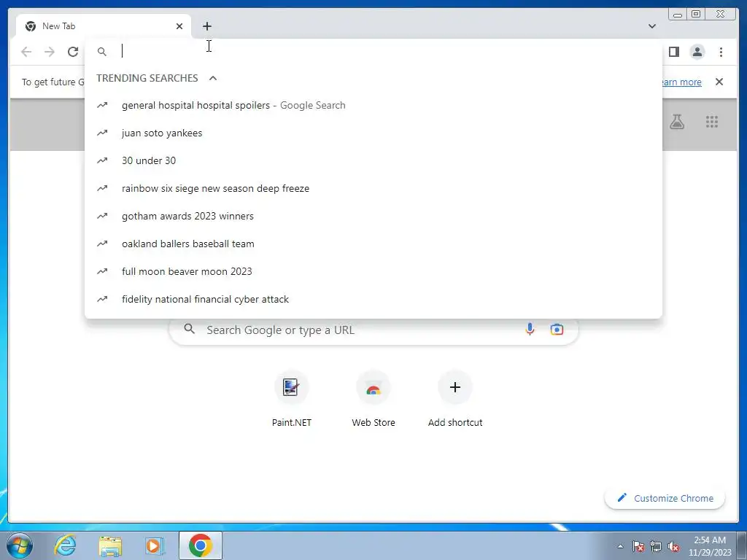Open the Web Store shortcut
The width and height of the screenshot is (747, 560).
(x=373, y=399)
